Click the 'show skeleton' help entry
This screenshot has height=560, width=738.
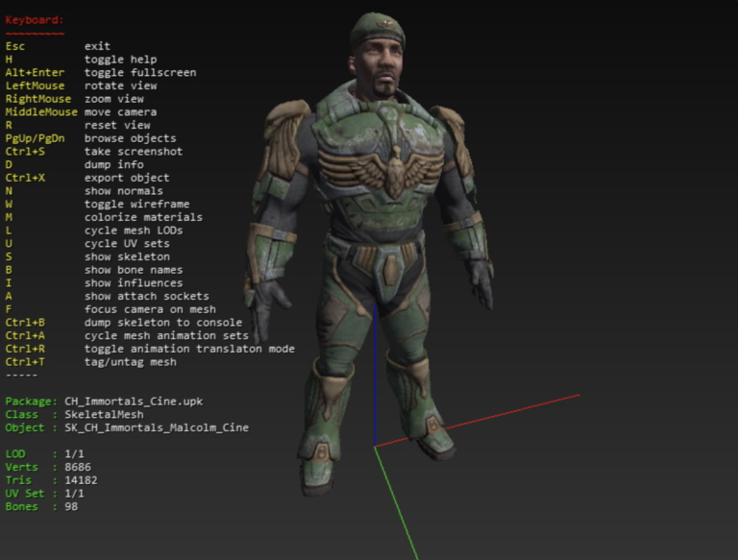(x=127, y=256)
